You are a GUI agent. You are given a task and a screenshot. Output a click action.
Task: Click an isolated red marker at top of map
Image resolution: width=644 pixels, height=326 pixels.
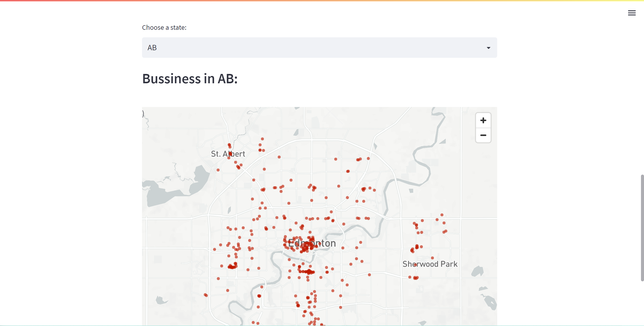262,139
